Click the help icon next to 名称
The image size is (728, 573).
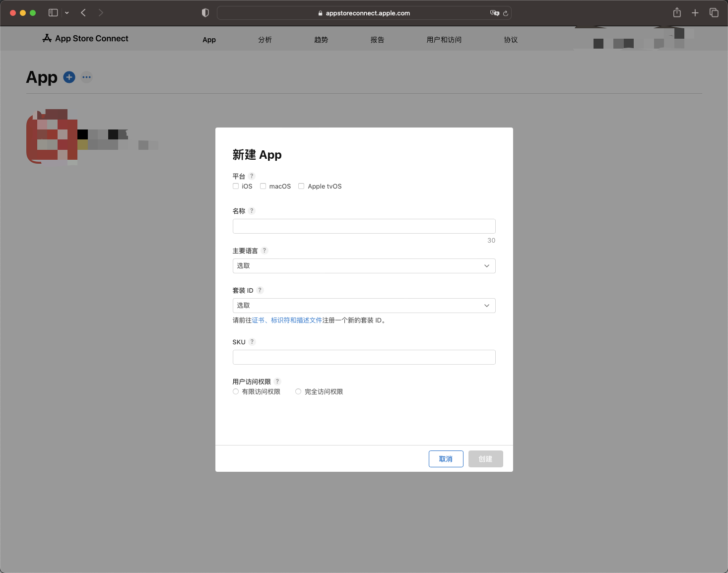tap(252, 211)
